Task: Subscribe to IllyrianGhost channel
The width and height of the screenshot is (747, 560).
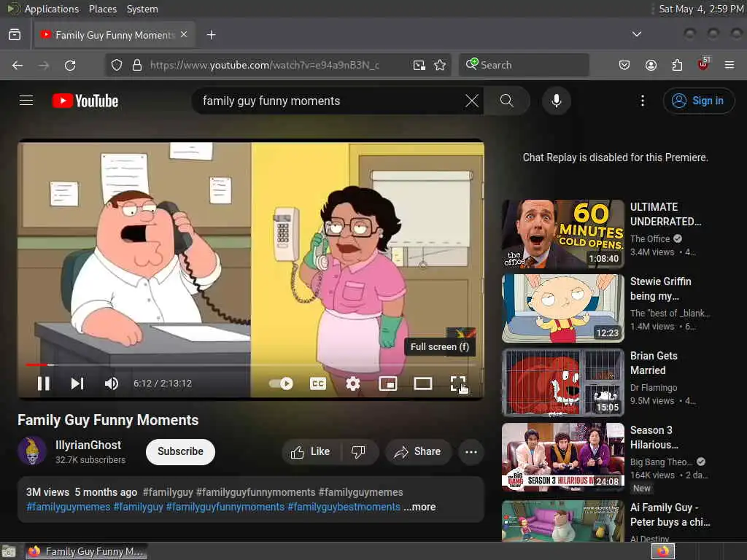Action: click(x=180, y=451)
